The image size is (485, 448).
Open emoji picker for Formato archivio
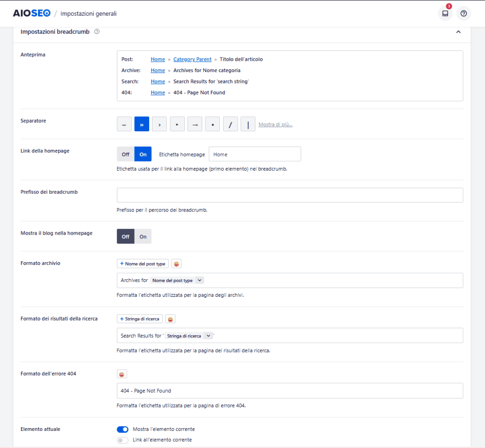176,263
